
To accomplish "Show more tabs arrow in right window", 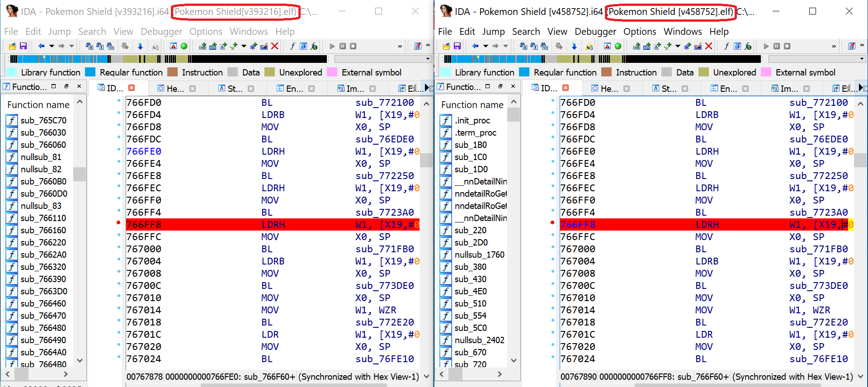I will pyautogui.click(x=861, y=88).
